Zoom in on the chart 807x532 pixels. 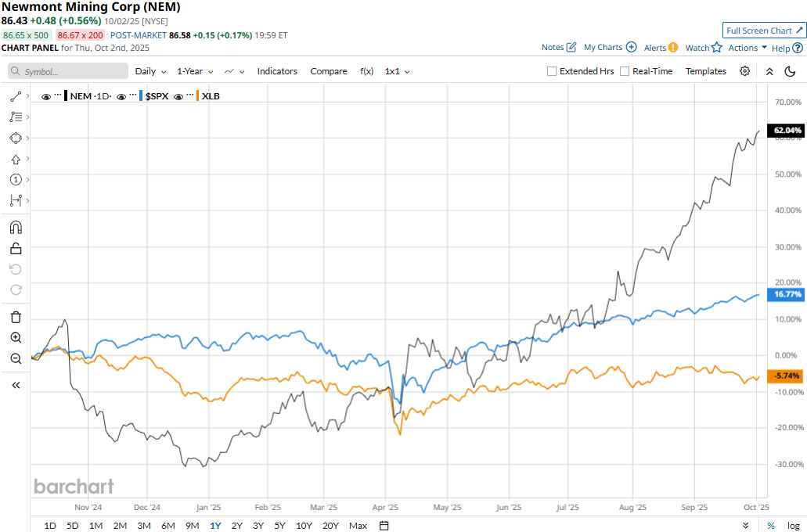(16, 338)
